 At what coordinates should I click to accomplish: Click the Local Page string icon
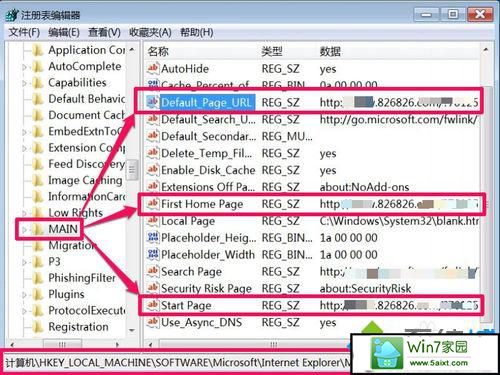point(153,221)
